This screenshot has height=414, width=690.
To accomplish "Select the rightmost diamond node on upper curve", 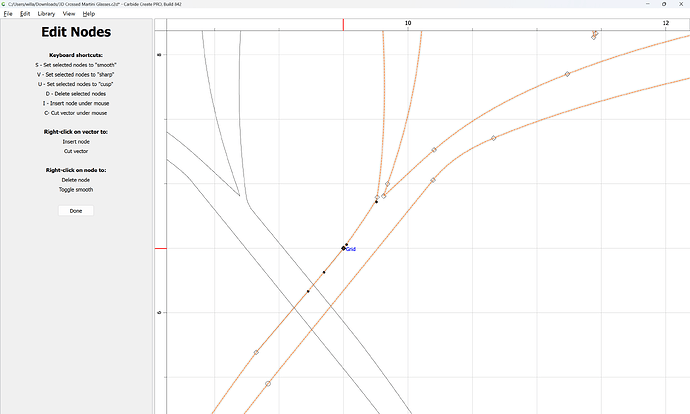I will point(567,74).
